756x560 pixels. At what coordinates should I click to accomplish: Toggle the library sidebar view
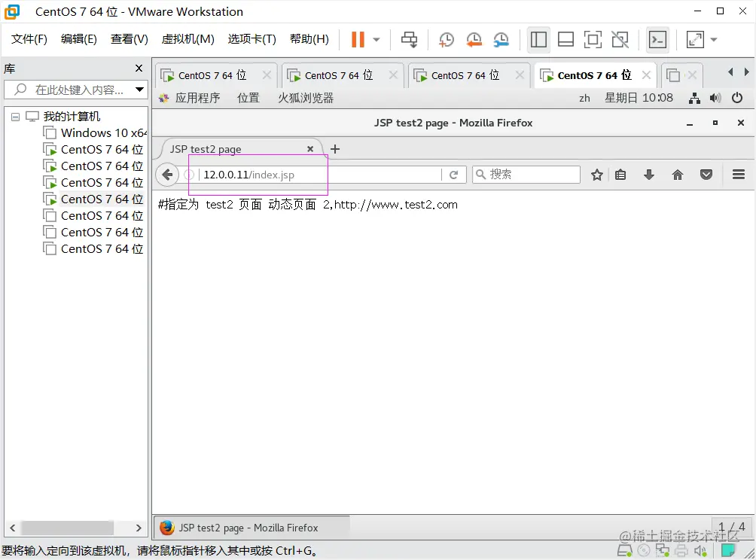pos(538,40)
